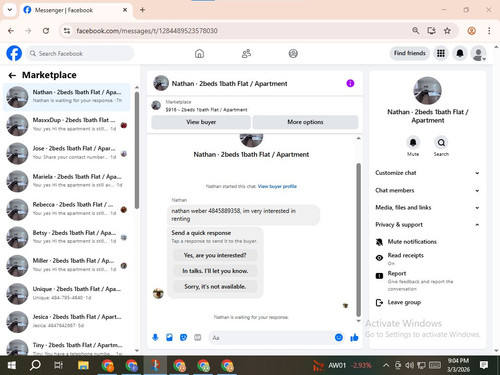Attach a photo using the image icon
The width and height of the screenshot is (500, 375).
coord(169,338)
